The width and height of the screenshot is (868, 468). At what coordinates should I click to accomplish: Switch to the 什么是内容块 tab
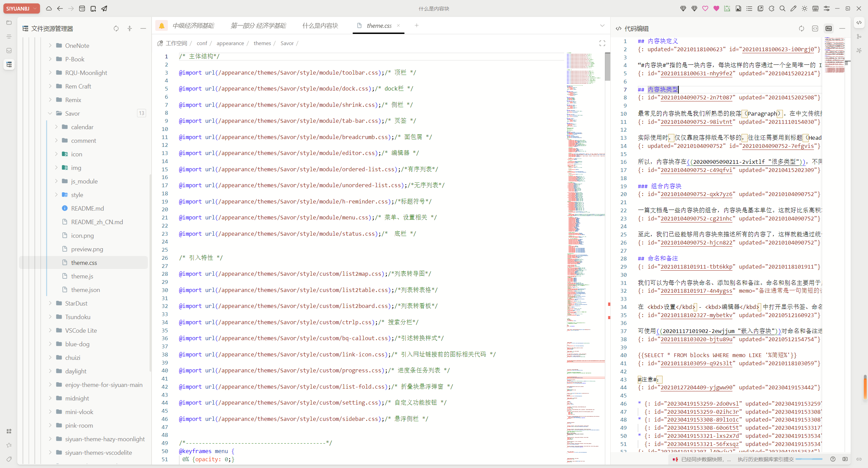click(320, 25)
